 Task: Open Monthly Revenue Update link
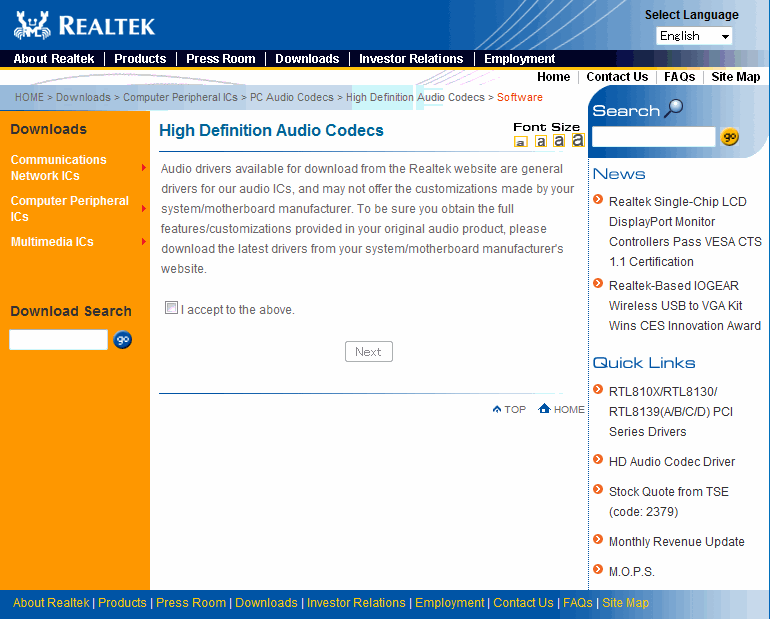tap(677, 541)
